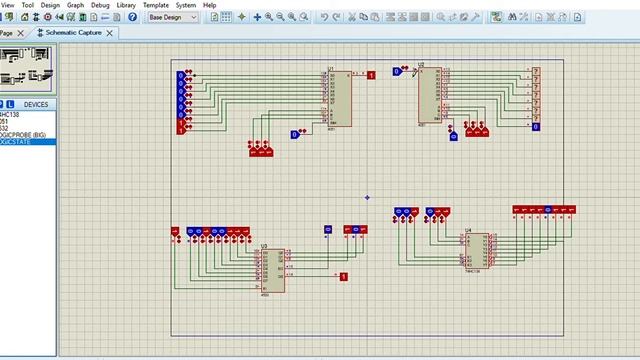Open the PCB Layout module icon
This screenshot has height=360, width=640.
click(x=48, y=17)
